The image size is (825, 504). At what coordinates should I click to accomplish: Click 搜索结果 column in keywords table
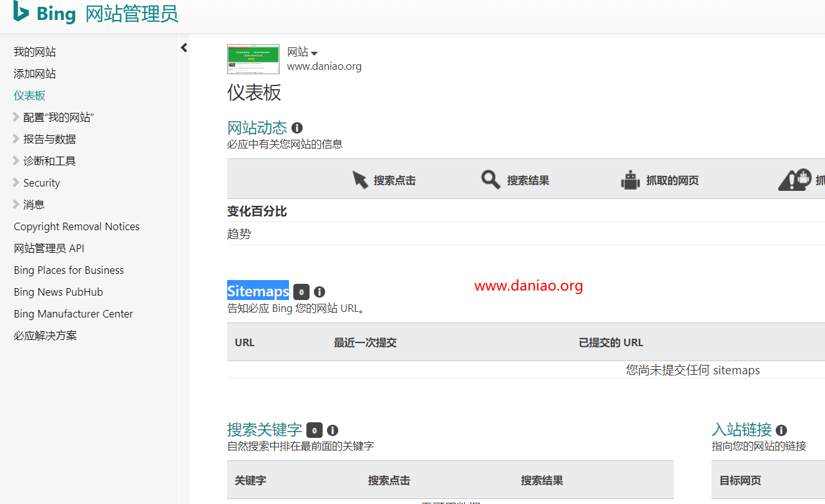point(542,480)
